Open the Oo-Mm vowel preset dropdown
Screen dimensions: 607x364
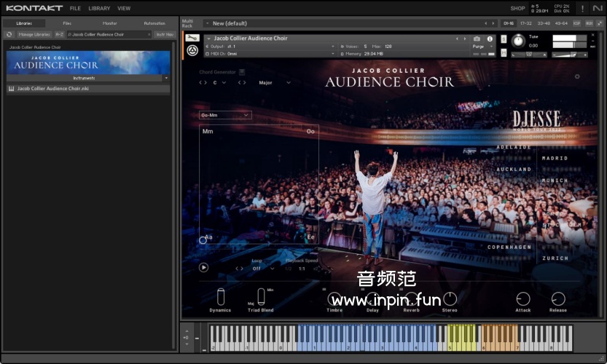click(x=225, y=115)
